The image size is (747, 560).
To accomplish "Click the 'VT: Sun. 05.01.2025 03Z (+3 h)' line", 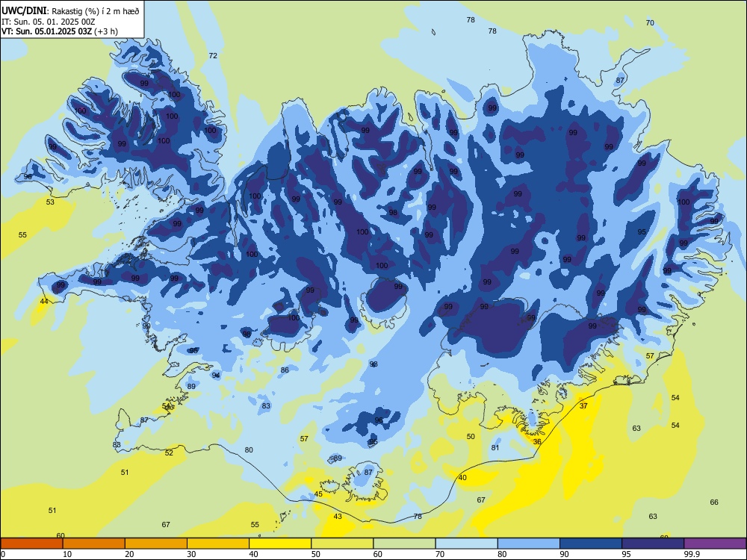I will tap(60, 31).
